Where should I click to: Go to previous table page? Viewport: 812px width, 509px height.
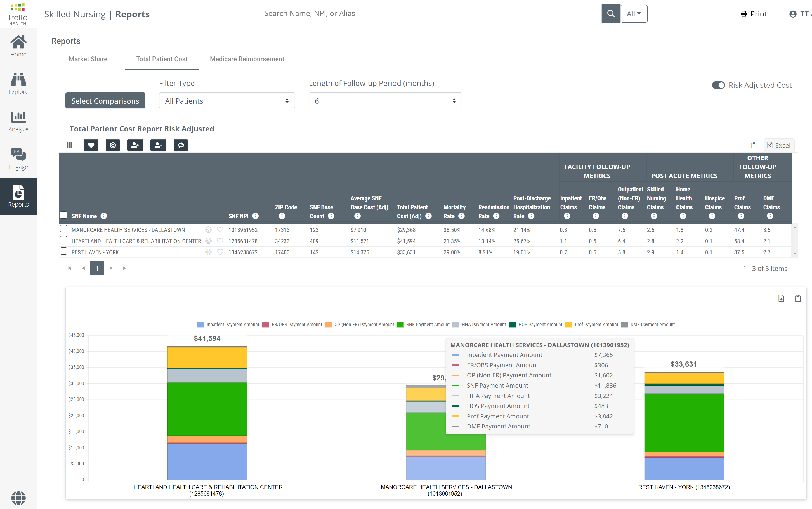click(x=84, y=268)
